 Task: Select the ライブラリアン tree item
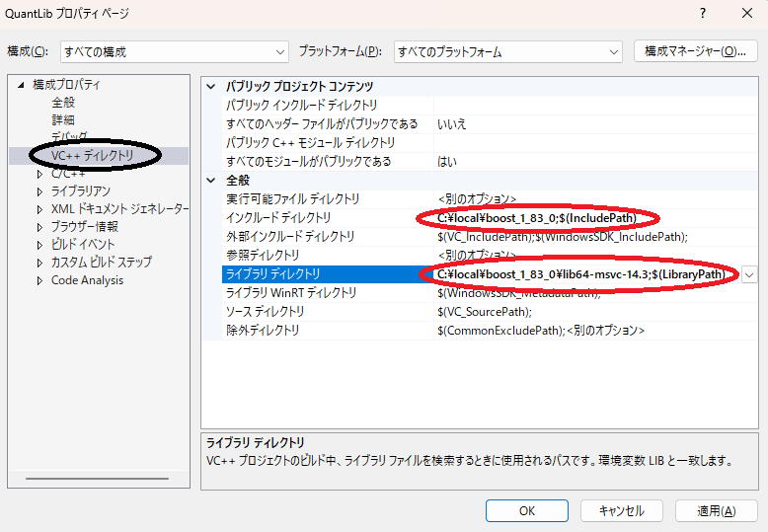[81, 191]
